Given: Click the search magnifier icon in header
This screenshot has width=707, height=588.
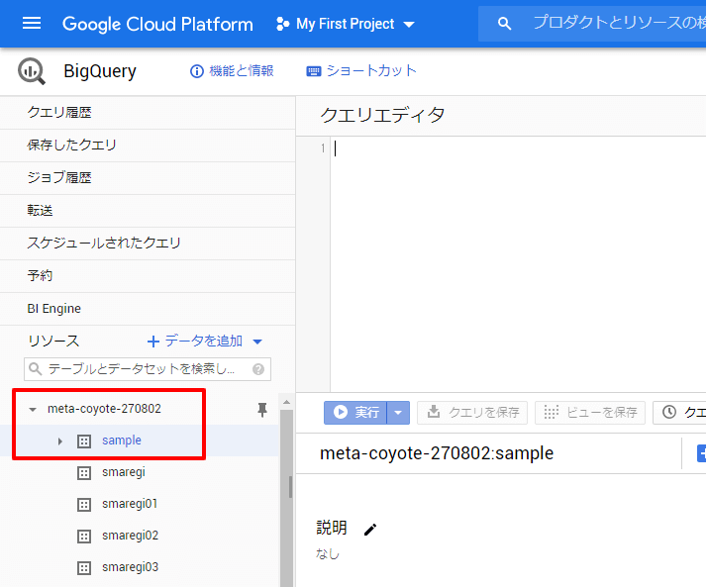Looking at the screenshot, I should pos(505,24).
